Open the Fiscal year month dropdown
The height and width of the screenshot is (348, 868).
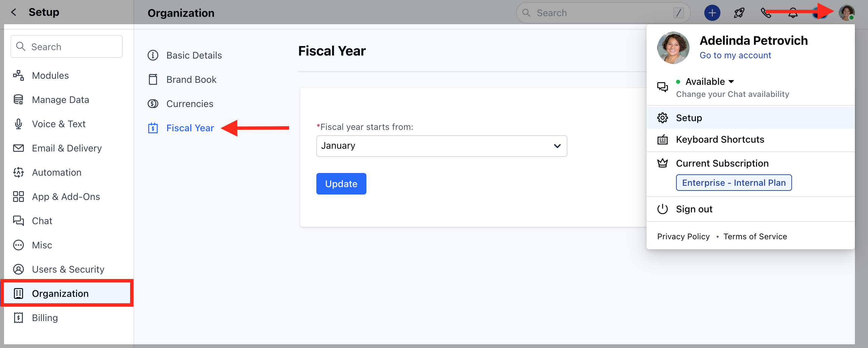(441, 146)
